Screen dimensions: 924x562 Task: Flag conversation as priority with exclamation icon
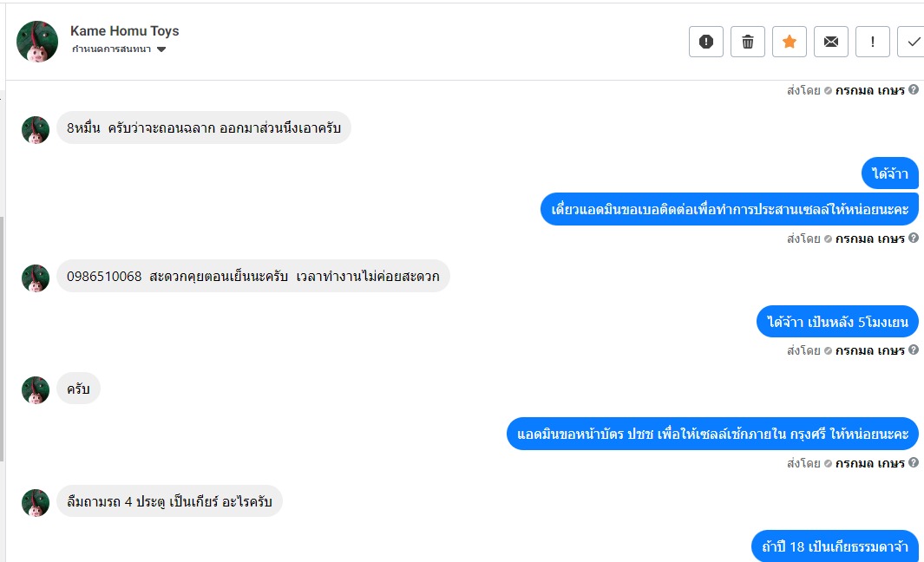pos(873,42)
